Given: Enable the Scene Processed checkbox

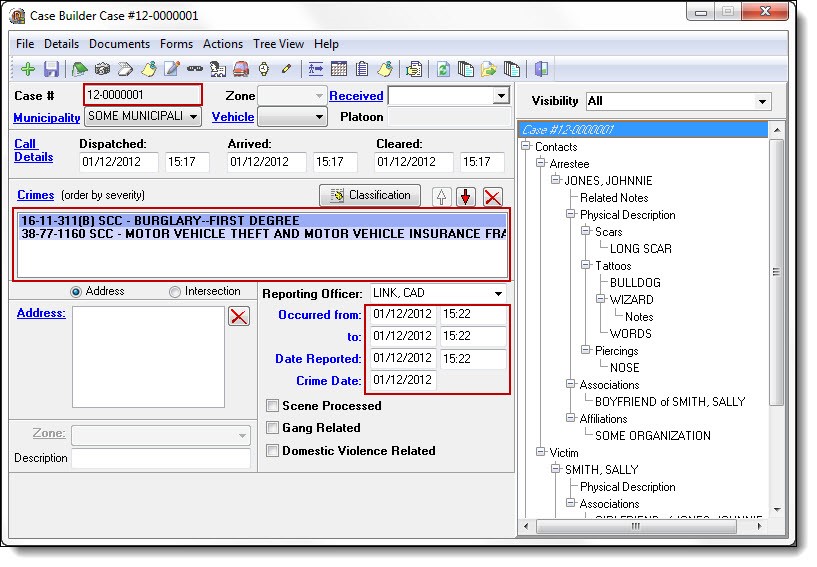Looking at the screenshot, I should 273,406.
